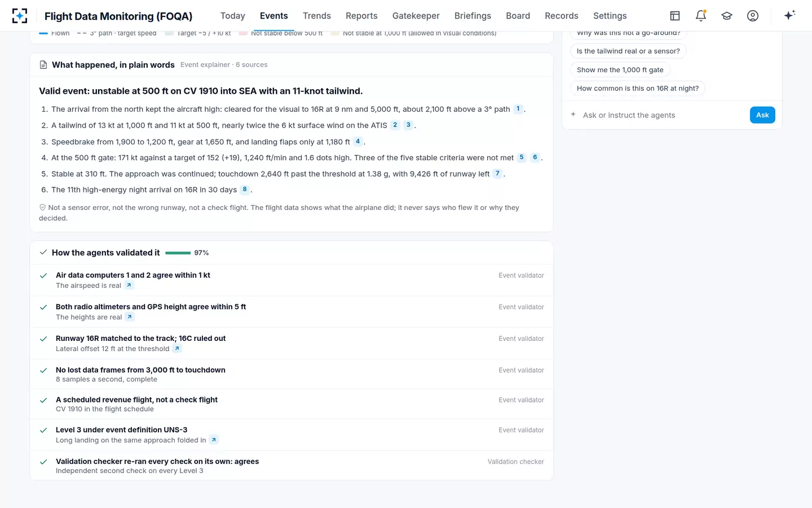Click the document icon beside "What happened, in plain words"
Viewport: 812px width, 508px height.
point(43,65)
